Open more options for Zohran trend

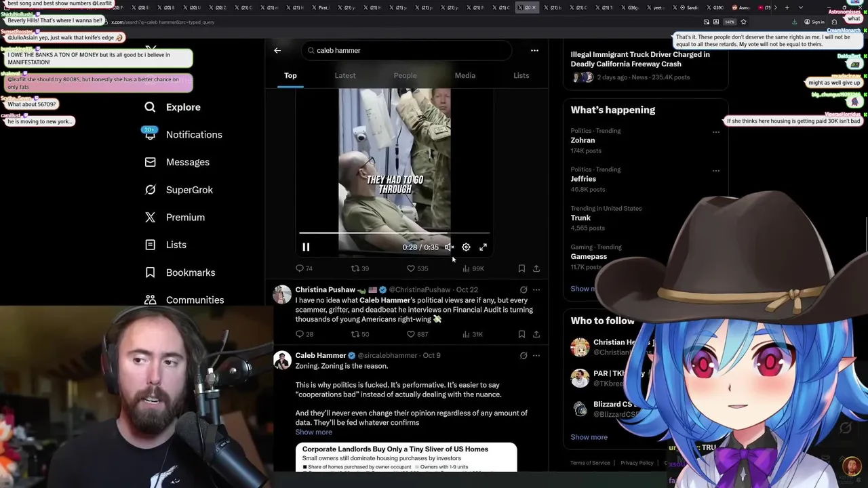tap(715, 132)
